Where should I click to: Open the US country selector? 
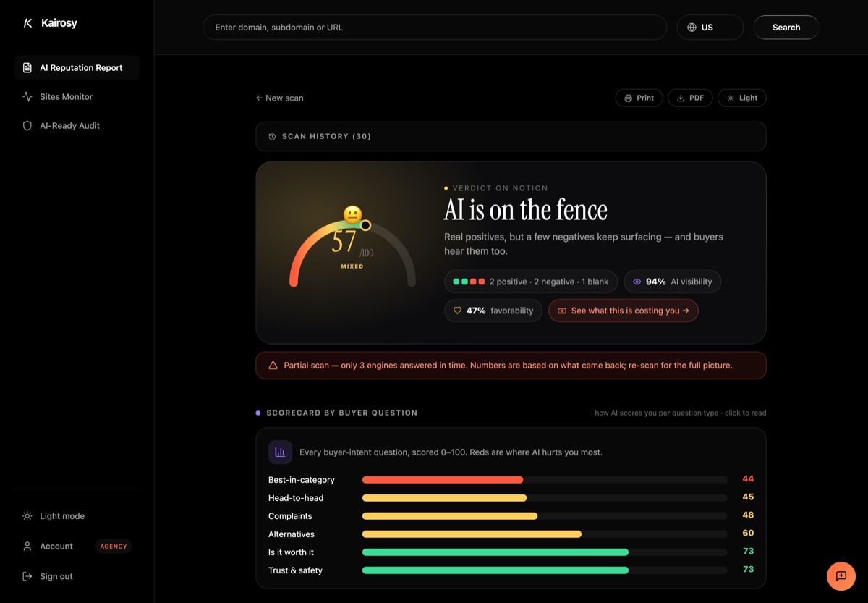tap(710, 28)
